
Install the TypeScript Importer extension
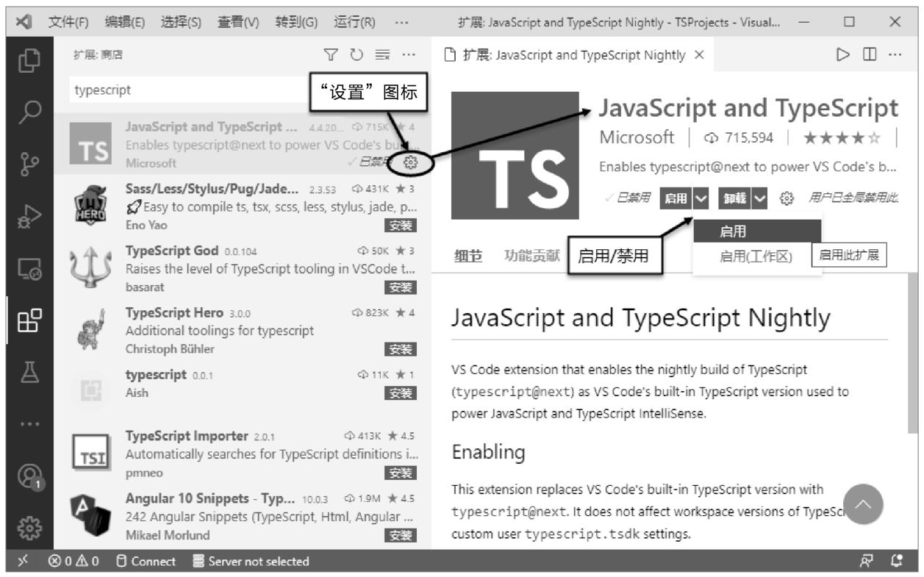(401, 473)
